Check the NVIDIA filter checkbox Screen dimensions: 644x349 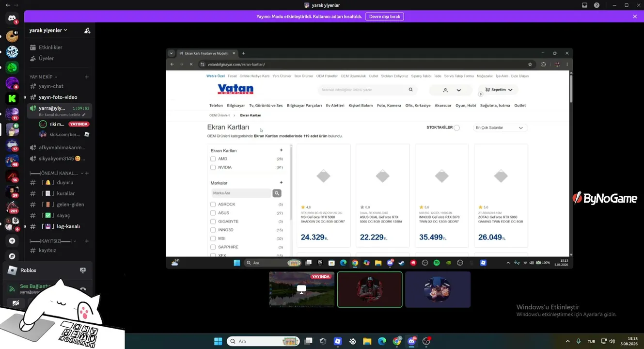pyautogui.click(x=213, y=167)
